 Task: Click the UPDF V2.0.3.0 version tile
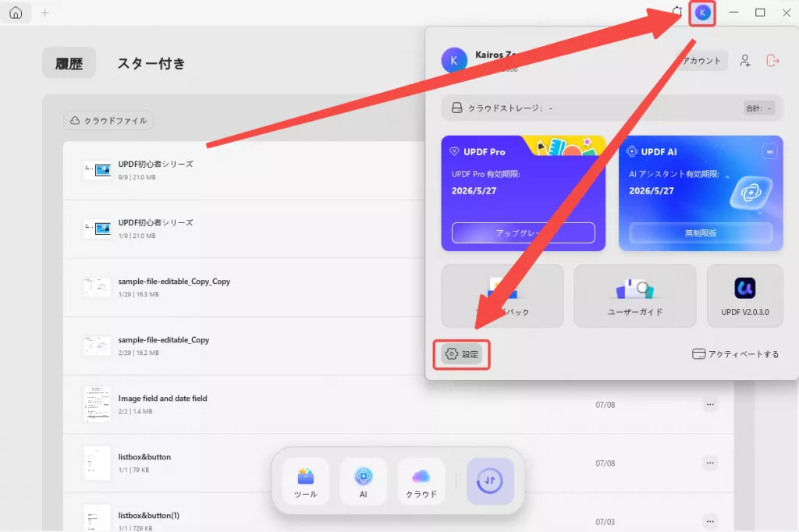click(744, 296)
